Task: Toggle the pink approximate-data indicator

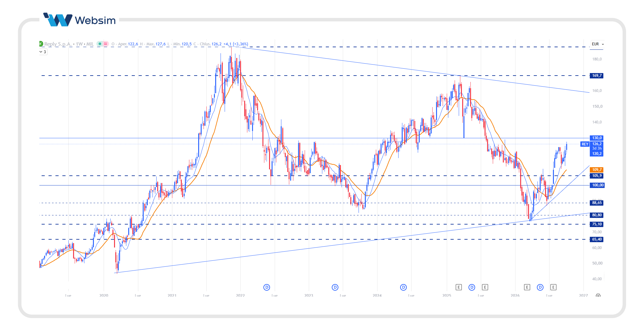Action: point(106,44)
